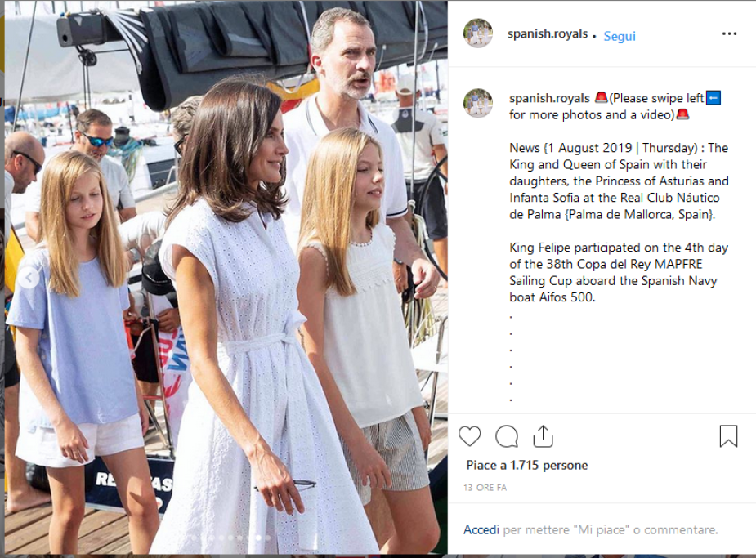The height and width of the screenshot is (558, 756).
Task: Click the profile picture beside the caption
Action: [x=478, y=103]
